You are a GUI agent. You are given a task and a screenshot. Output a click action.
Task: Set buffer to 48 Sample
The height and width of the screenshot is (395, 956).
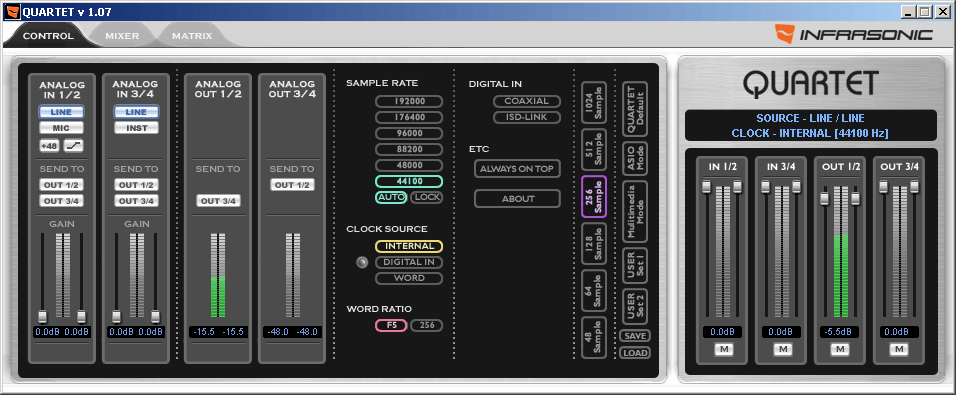click(x=594, y=337)
